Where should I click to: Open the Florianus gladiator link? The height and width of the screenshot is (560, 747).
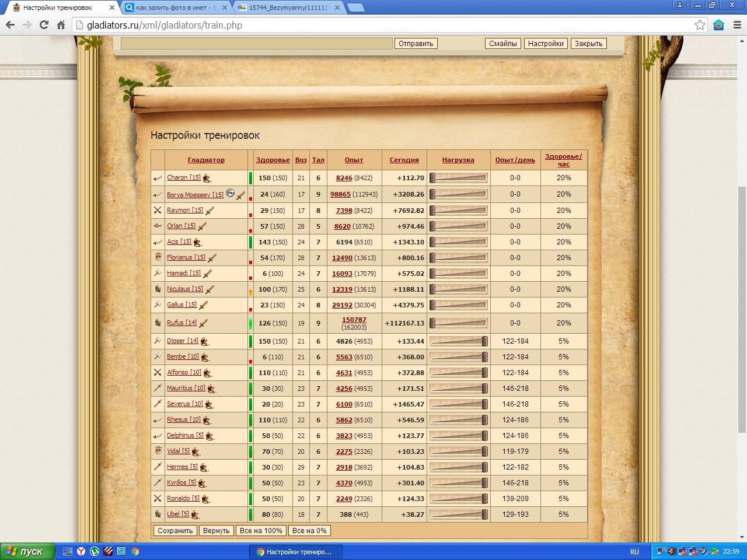coord(186,257)
